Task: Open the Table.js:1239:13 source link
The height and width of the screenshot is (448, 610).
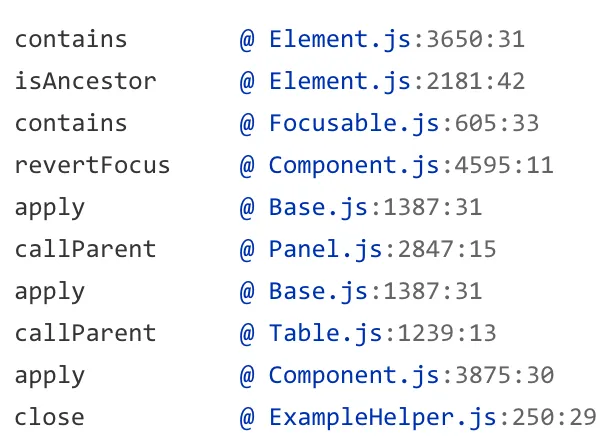Action: 382,333
